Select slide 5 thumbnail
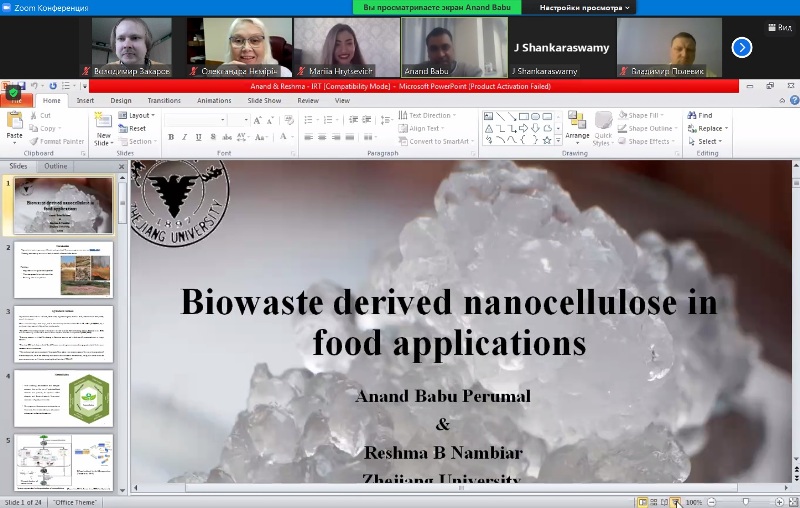The height and width of the screenshot is (508, 800). point(63,463)
